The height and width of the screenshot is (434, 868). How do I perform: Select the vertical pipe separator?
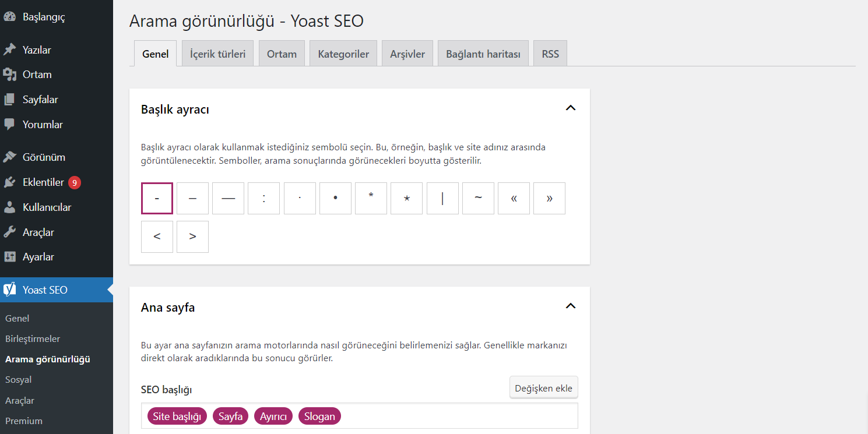coord(442,198)
